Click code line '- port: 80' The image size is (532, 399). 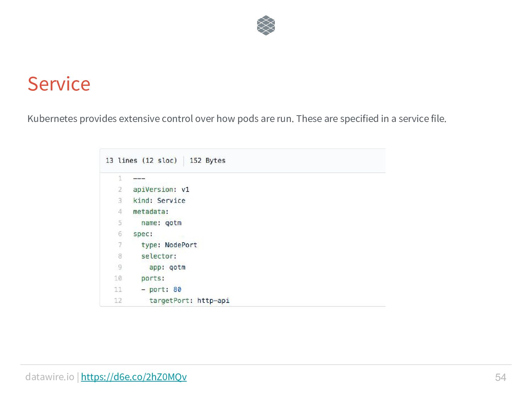point(161,289)
